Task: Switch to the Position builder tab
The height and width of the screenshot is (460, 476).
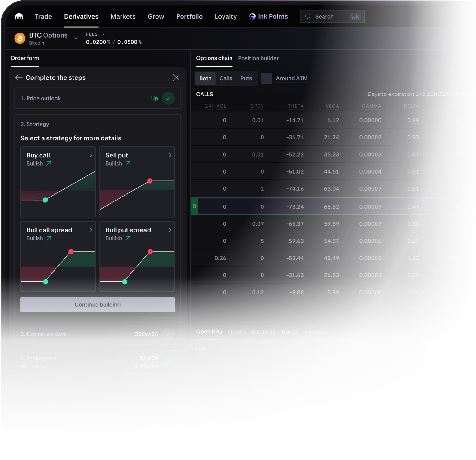Action: 258,58
